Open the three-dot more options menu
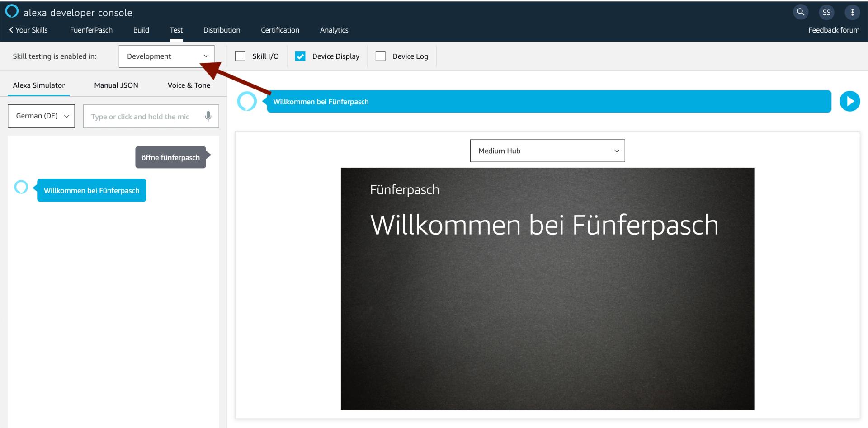Image resolution: width=868 pixels, height=428 pixels. click(x=852, y=12)
